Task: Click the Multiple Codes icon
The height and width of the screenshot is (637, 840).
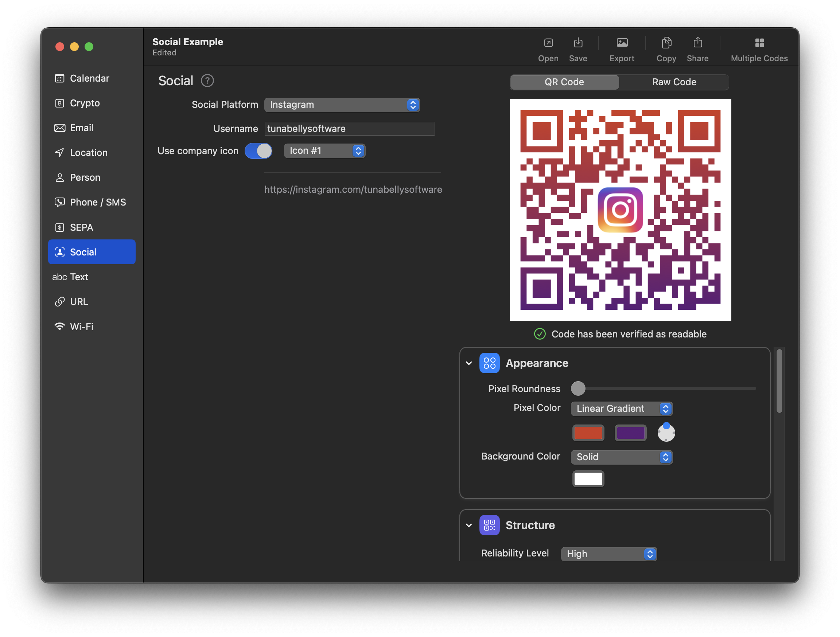Action: (760, 43)
